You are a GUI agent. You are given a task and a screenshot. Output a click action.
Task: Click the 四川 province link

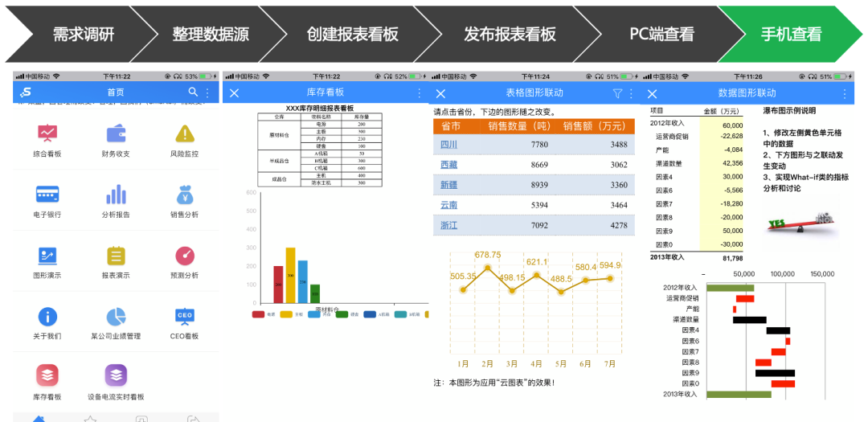tap(449, 145)
